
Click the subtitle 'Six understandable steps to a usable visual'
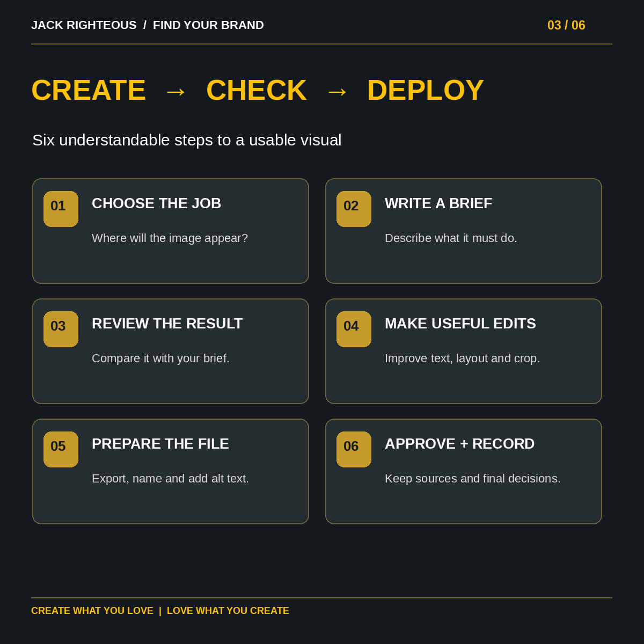[x=187, y=140]
